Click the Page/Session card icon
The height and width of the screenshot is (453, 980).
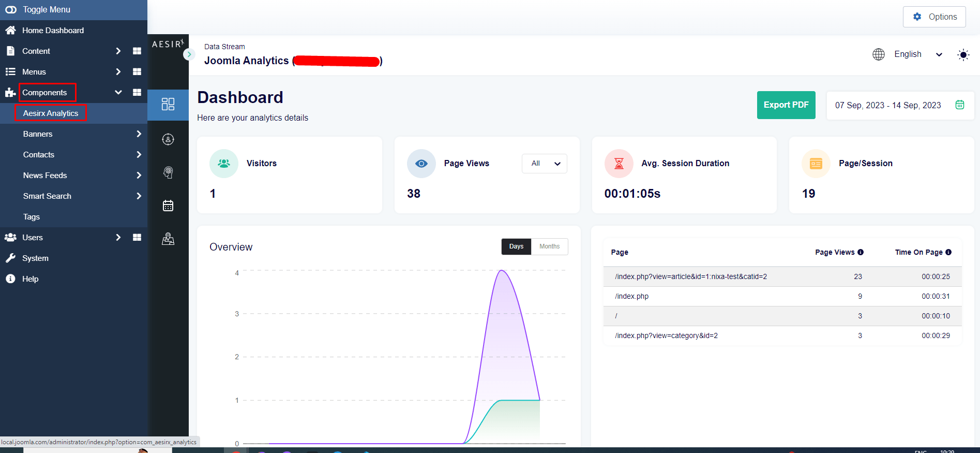(816, 164)
